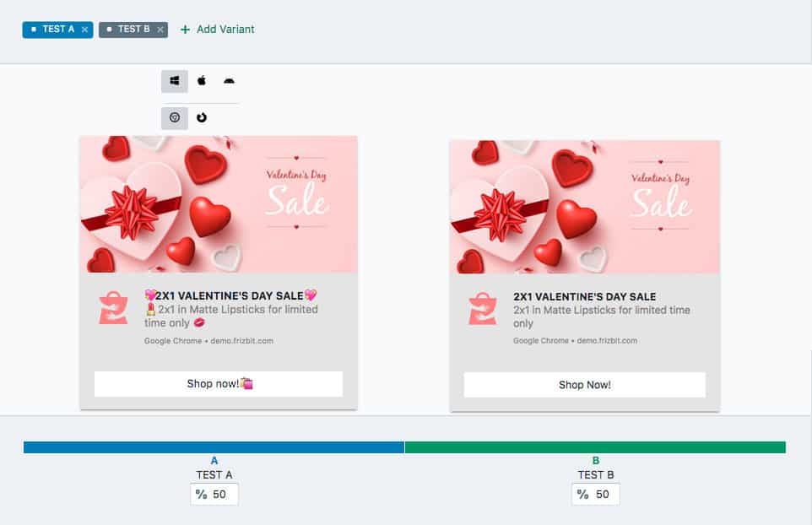Click 'Google Chrome • demo.frizbit.com' in Test B
Viewport: 812px width, 525px height.
pyautogui.click(x=576, y=341)
